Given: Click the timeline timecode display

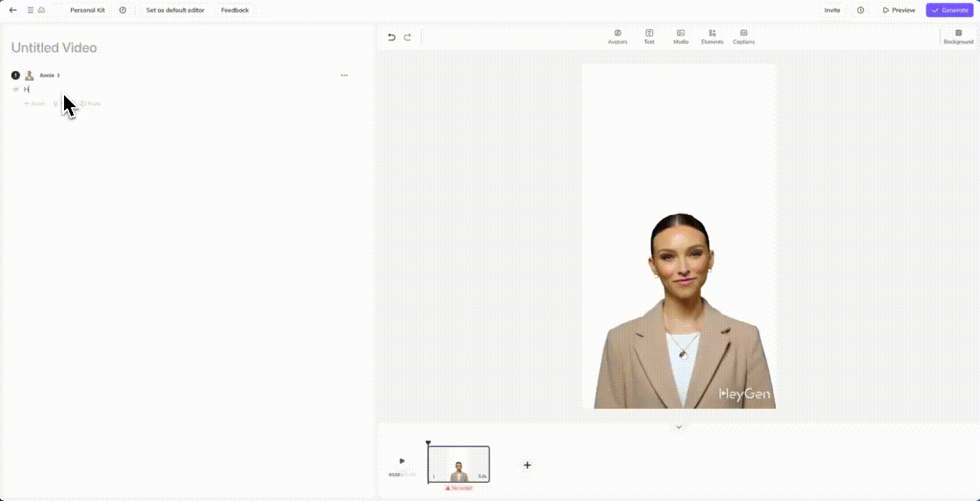Looking at the screenshot, I should click(402, 475).
